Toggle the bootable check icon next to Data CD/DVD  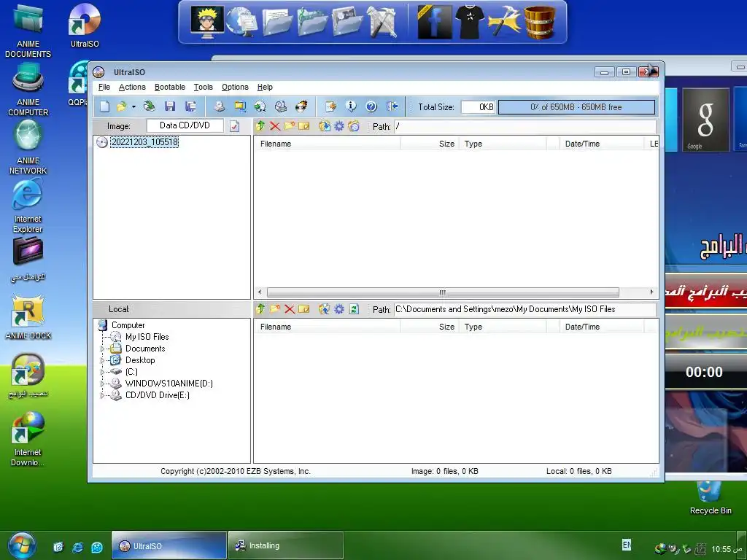point(234,126)
